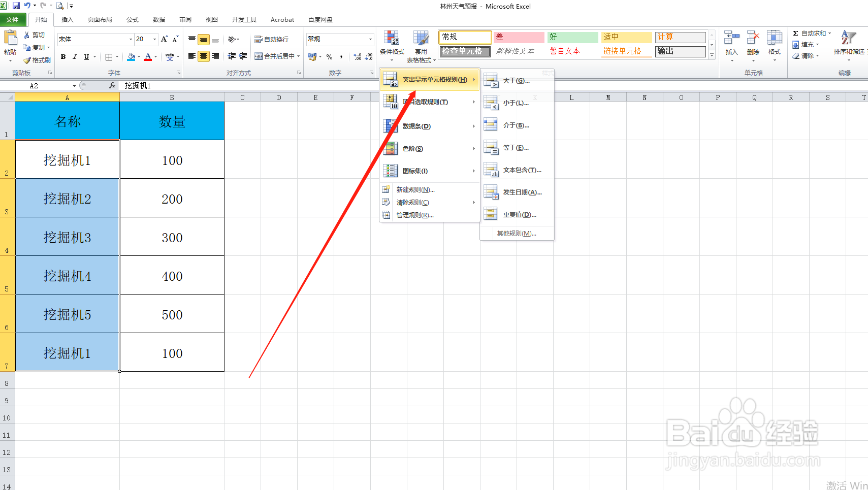Open 其他规则(M) more rules
This screenshot has height=490, width=868.
(517, 234)
